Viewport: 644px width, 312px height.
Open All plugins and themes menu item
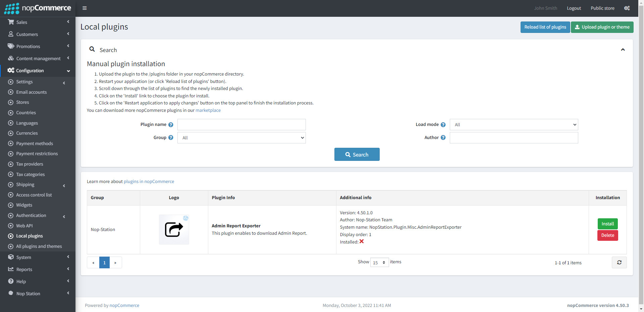(39, 247)
